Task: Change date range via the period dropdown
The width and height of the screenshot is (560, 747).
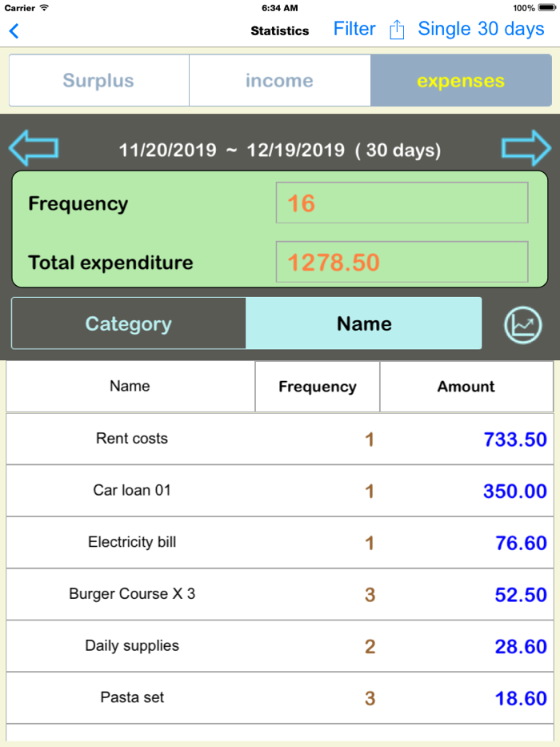Action: 480,29
